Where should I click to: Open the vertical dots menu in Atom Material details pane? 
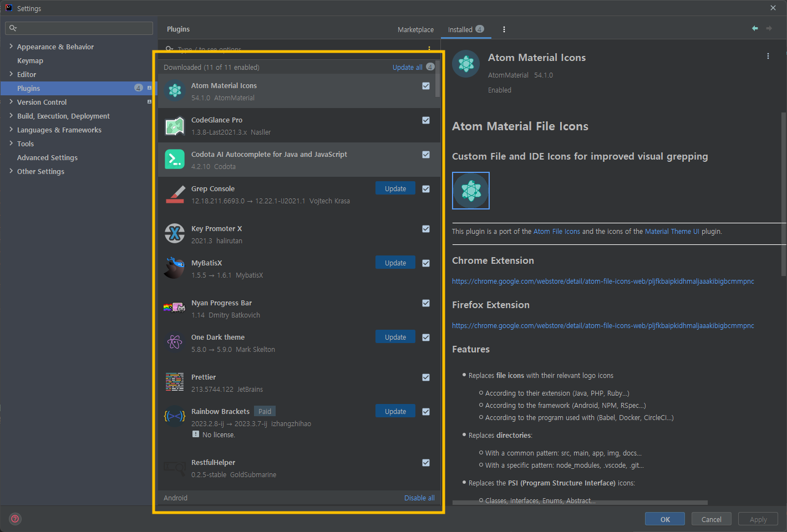click(x=768, y=56)
